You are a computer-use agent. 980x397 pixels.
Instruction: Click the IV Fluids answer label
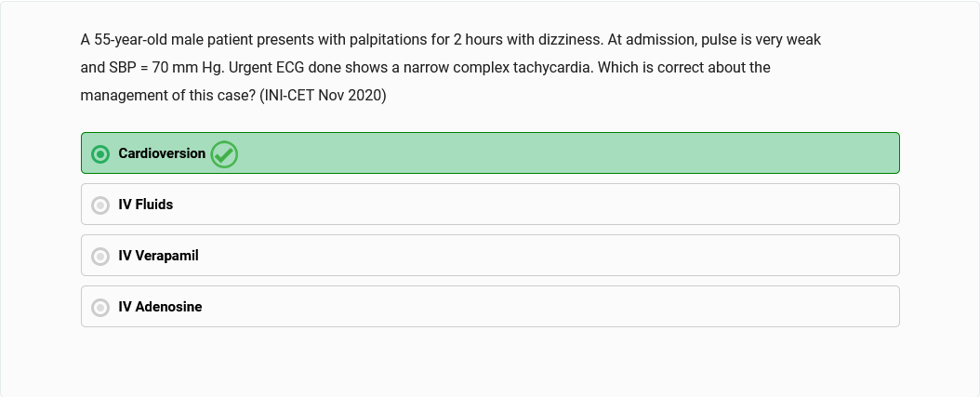point(146,205)
